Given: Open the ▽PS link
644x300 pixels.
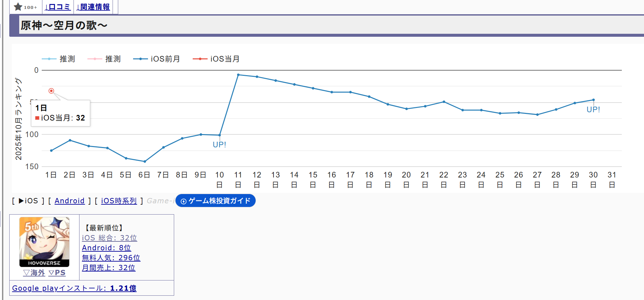Looking at the screenshot, I should coord(57,273).
